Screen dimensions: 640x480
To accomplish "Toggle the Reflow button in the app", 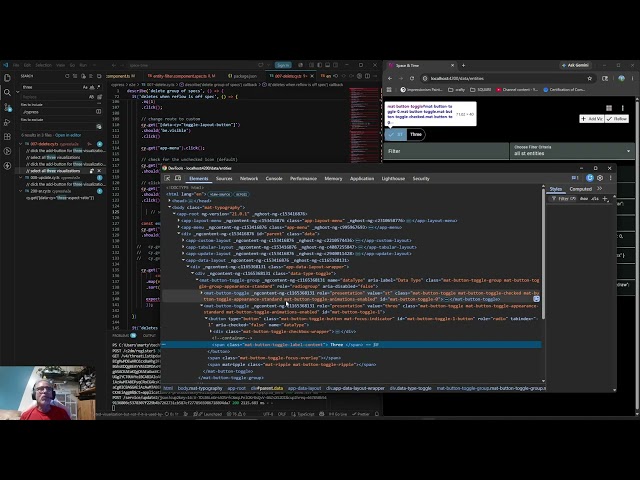I will 617,119.
